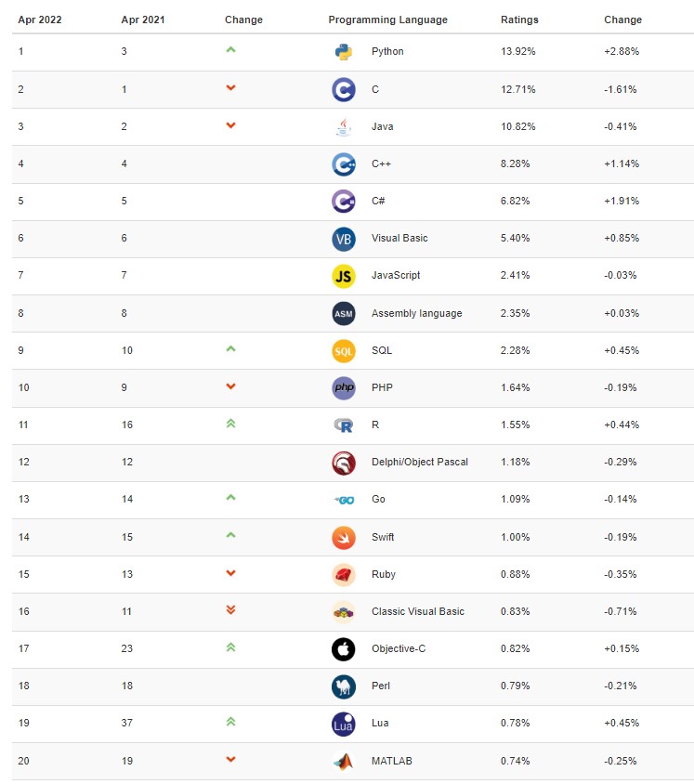The image size is (694, 784).
Task: Click the red double-down arrow for Classic Visual Basic
Action: click(230, 609)
